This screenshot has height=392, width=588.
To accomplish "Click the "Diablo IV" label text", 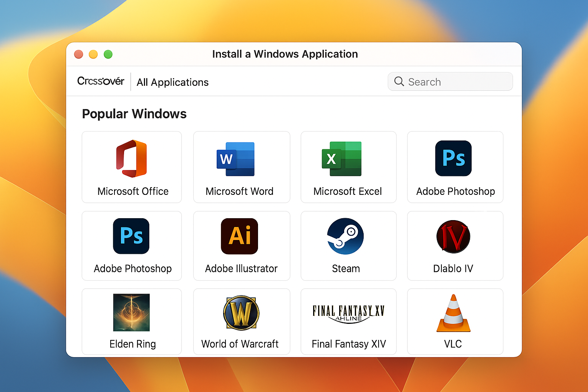I will click(453, 268).
